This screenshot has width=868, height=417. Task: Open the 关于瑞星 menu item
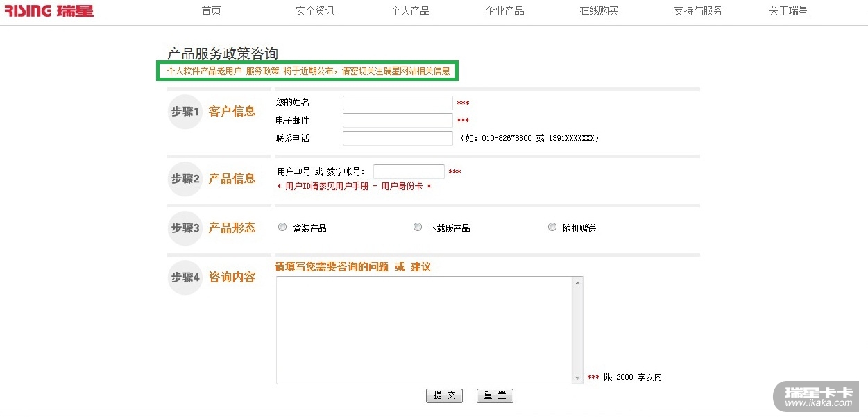click(x=788, y=10)
